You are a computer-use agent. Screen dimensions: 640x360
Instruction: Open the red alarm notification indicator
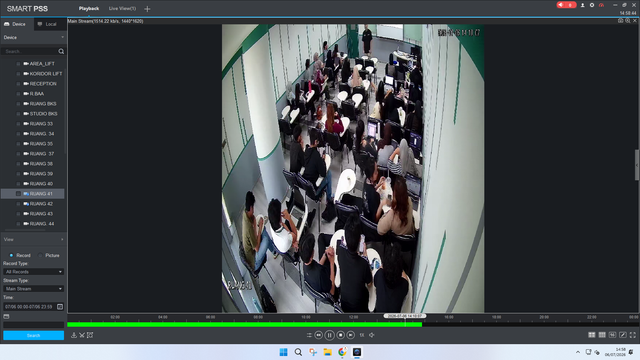point(566,5)
